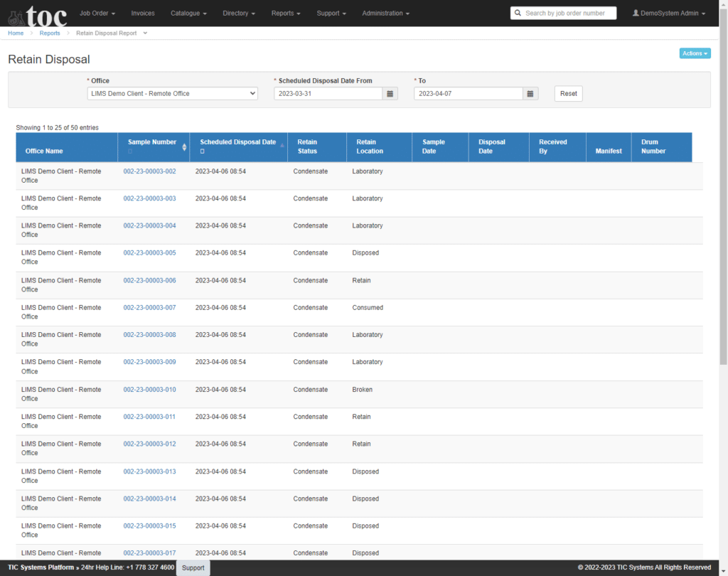Click the Sample Date column header
This screenshot has height=576, width=728.
click(x=440, y=147)
